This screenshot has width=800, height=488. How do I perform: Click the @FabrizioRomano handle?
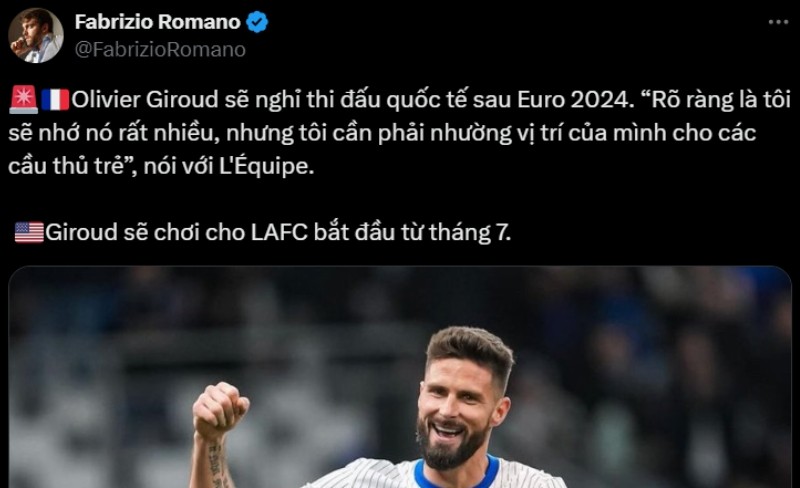pyautogui.click(x=160, y=50)
